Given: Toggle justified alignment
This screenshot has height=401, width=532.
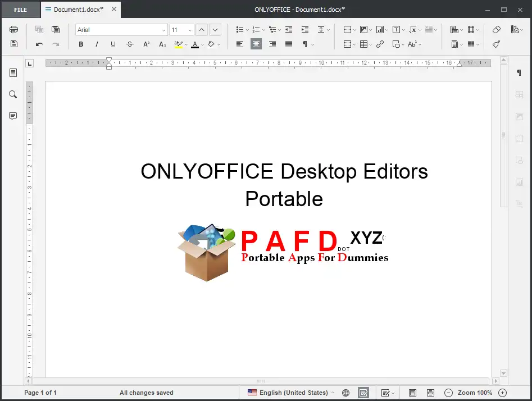Looking at the screenshot, I should click(289, 44).
